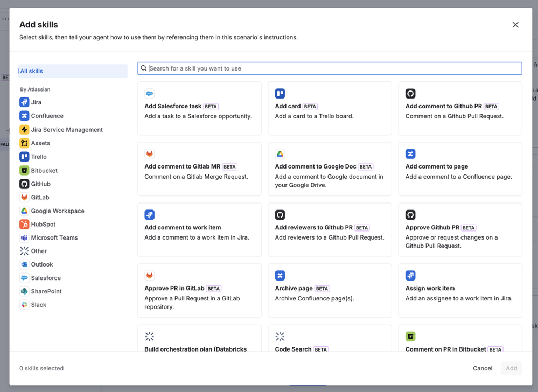Choose the Approve Github PR skill card
The height and width of the screenshot is (392, 538).
460,230
